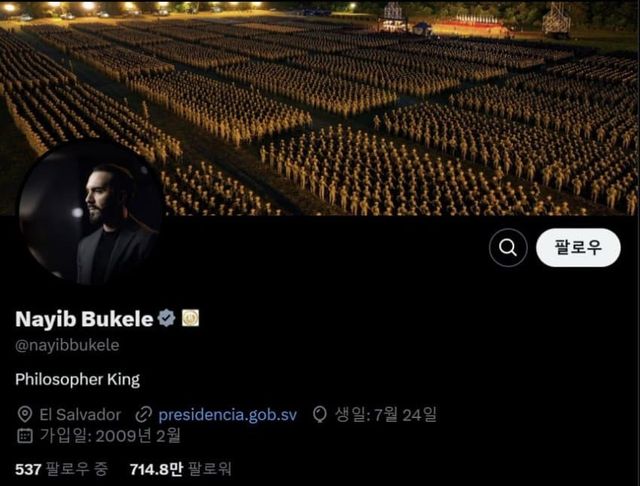Open the 714.8만 팔로워 followers list
The height and width of the screenshot is (486, 640).
pos(180,469)
